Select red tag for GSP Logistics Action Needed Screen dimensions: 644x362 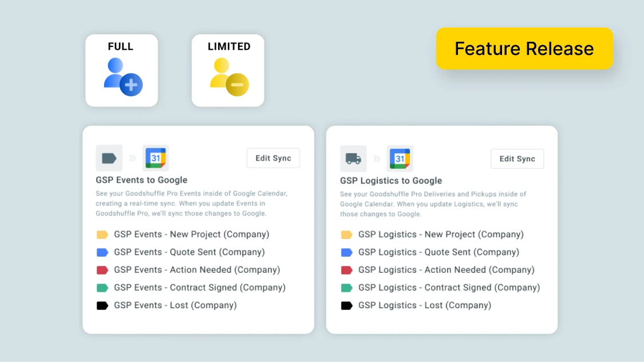(347, 270)
